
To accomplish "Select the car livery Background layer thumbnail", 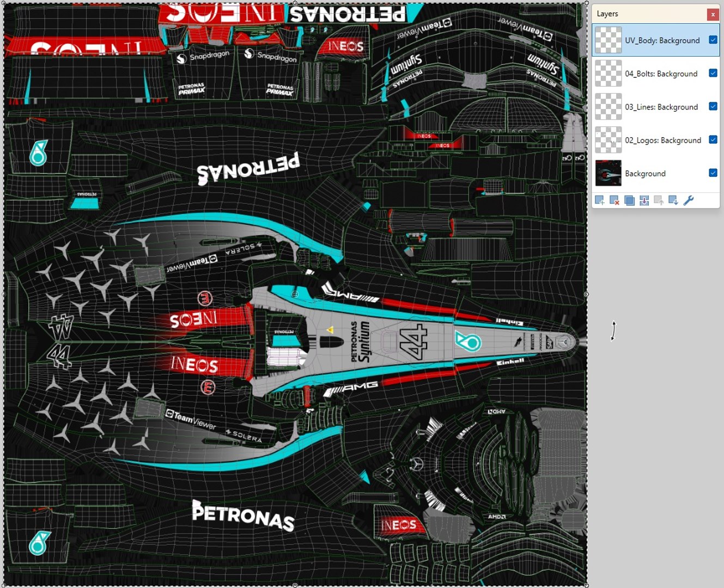I will click(608, 173).
